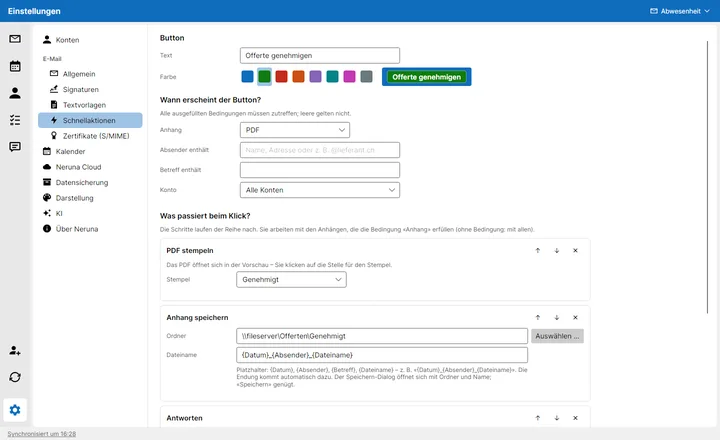This screenshot has width=720, height=440.
Task: Move Antworten step down
Action: pyautogui.click(x=557, y=418)
